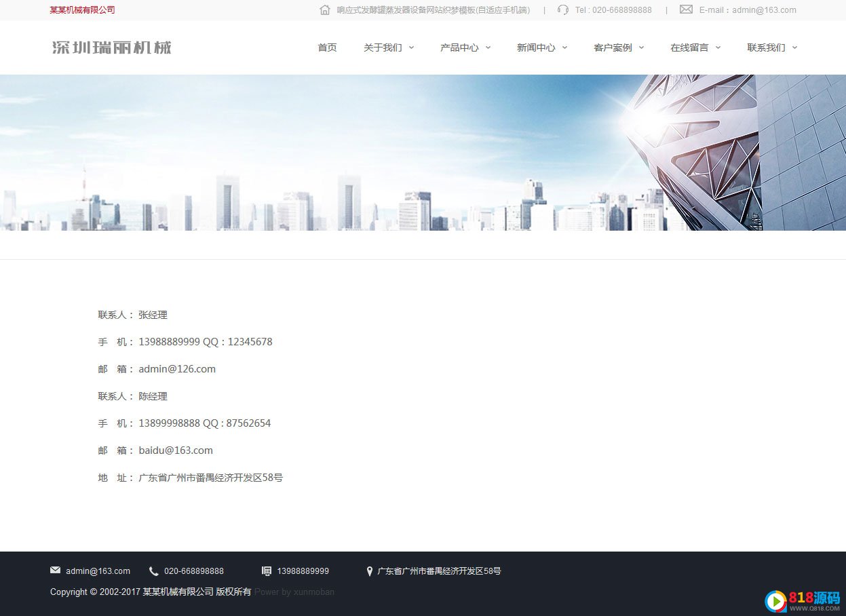Expand the 产品中心 dropdown arrow
The height and width of the screenshot is (616, 846).
coord(488,47)
